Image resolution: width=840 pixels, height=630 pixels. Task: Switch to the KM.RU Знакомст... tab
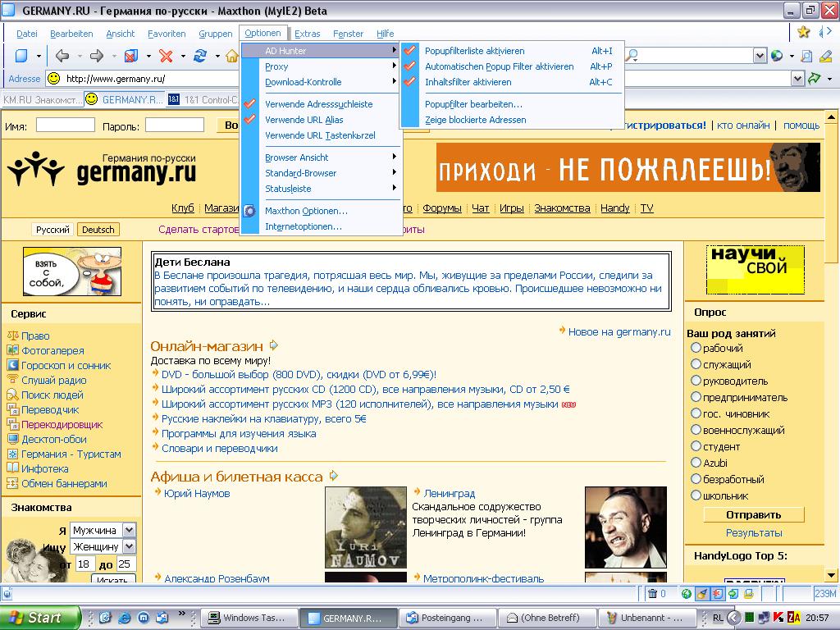coord(42,99)
